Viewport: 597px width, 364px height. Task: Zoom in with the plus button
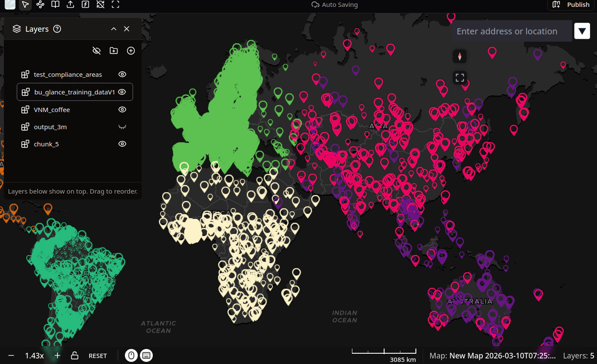[58, 355]
